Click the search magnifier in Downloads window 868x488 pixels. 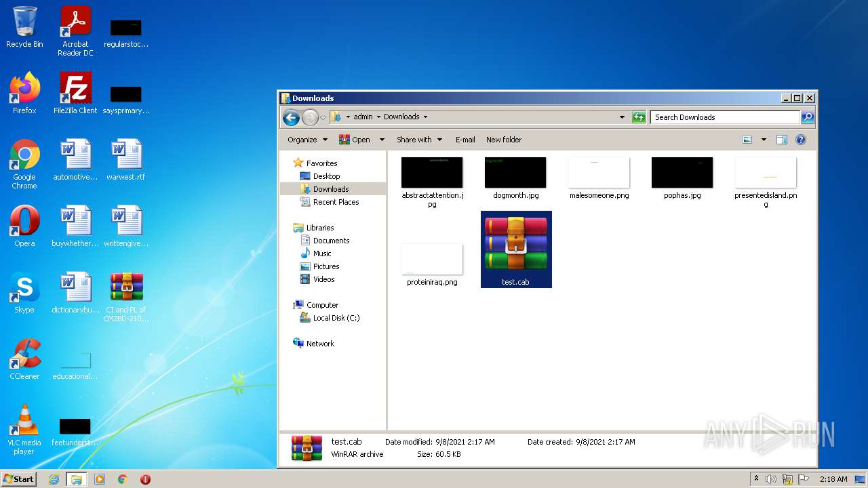click(x=807, y=117)
